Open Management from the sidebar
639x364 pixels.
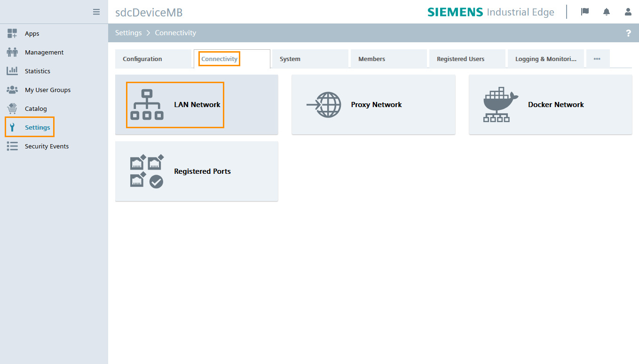(44, 53)
